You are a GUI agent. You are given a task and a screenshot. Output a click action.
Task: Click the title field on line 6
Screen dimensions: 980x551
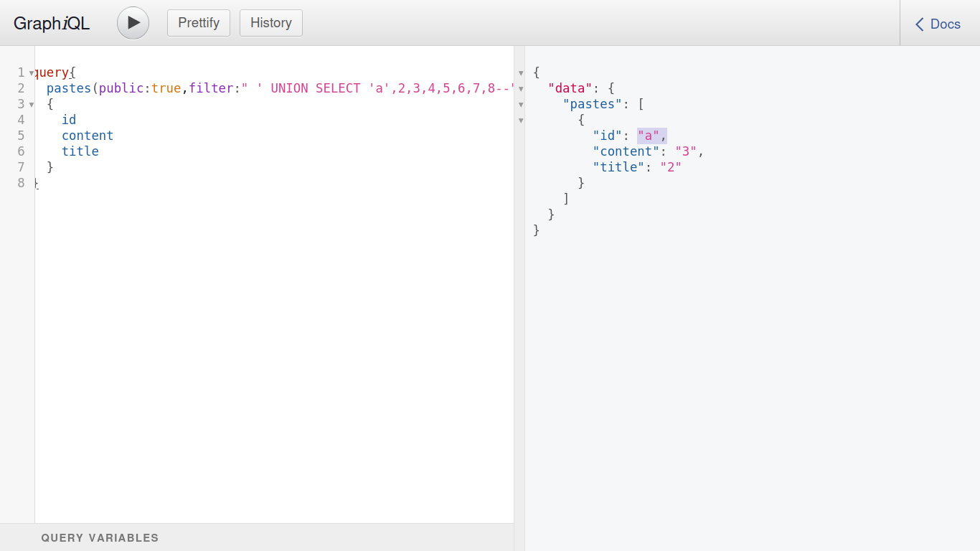click(80, 151)
